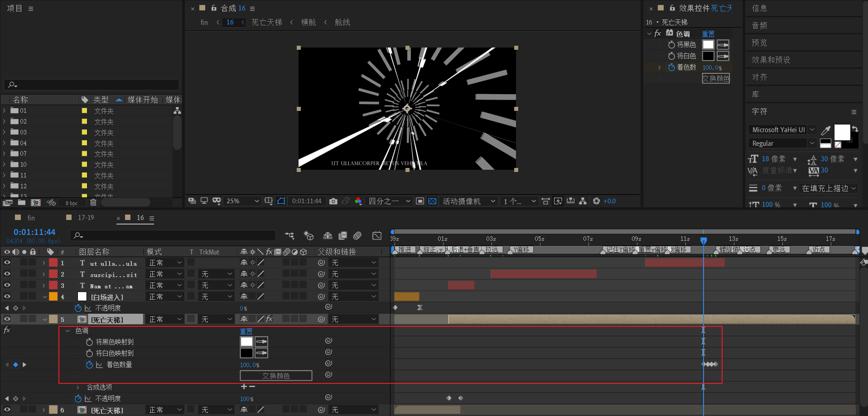Image resolution: width=868 pixels, height=416 pixels.
Task: Open the 25% magnification dropdown
Action: [242, 201]
